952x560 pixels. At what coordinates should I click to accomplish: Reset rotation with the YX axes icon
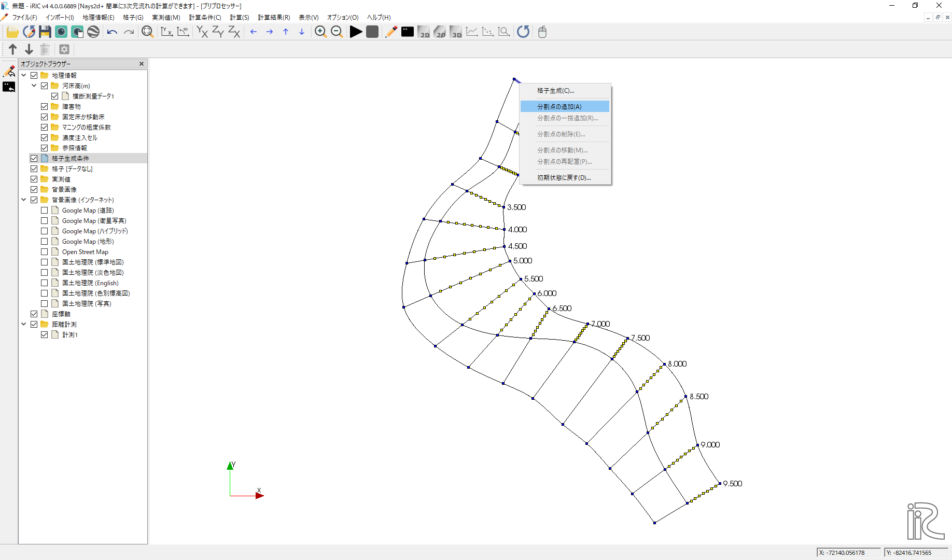pyautogui.click(x=167, y=32)
